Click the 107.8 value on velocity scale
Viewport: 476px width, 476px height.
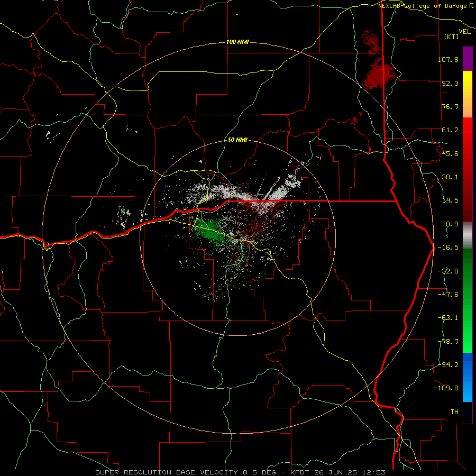(448, 59)
